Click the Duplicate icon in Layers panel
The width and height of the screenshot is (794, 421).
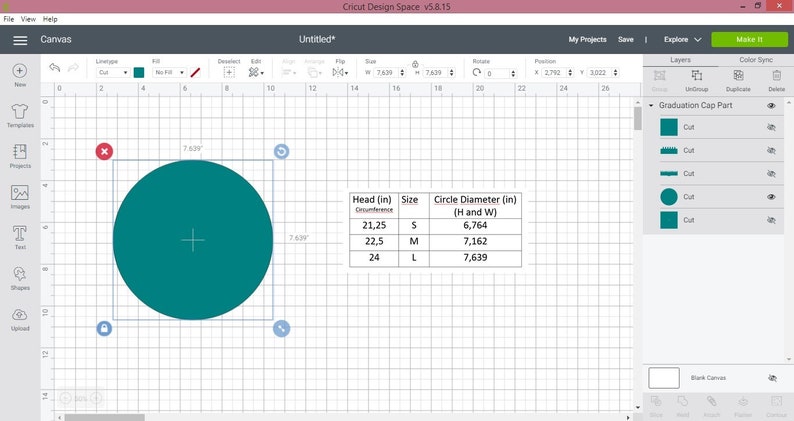point(738,81)
